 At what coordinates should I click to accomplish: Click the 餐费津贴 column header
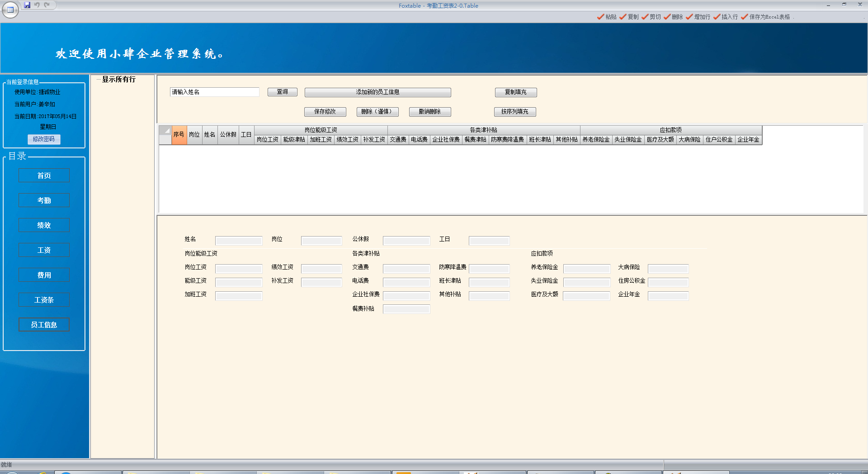click(x=476, y=140)
